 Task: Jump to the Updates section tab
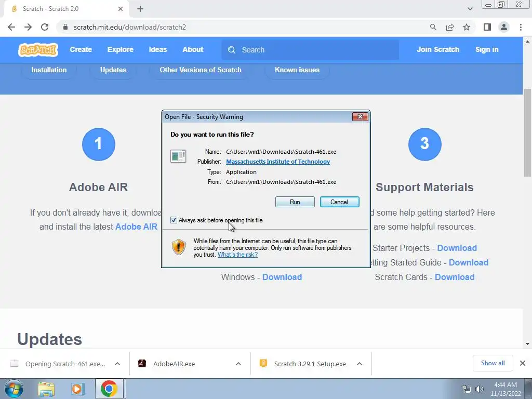coord(113,70)
